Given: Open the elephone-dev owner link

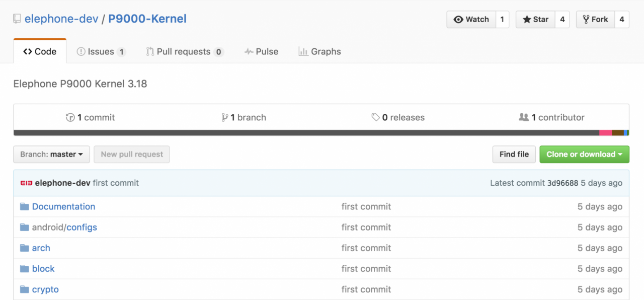Looking at the screenshot, I should tap(61, 19).
